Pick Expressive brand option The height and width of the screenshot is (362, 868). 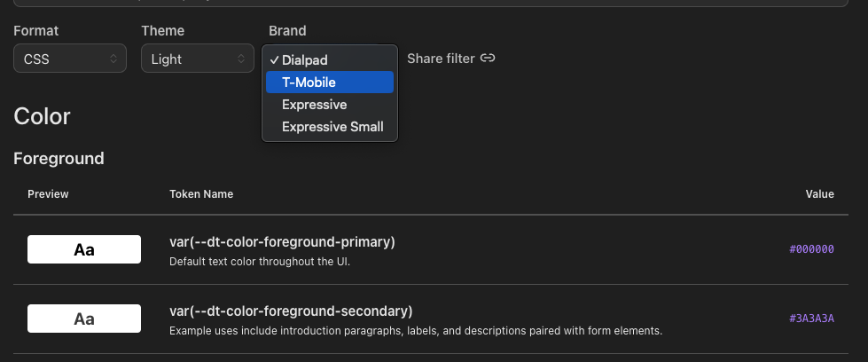click(x=329, y=104)
